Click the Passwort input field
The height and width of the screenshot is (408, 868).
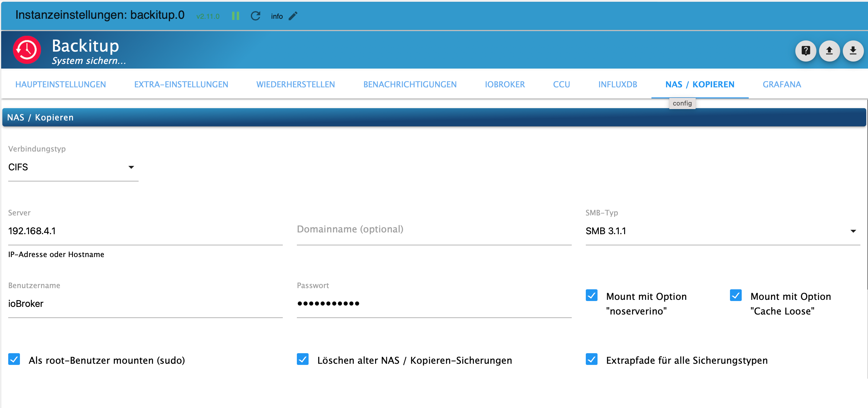[434, 304]
